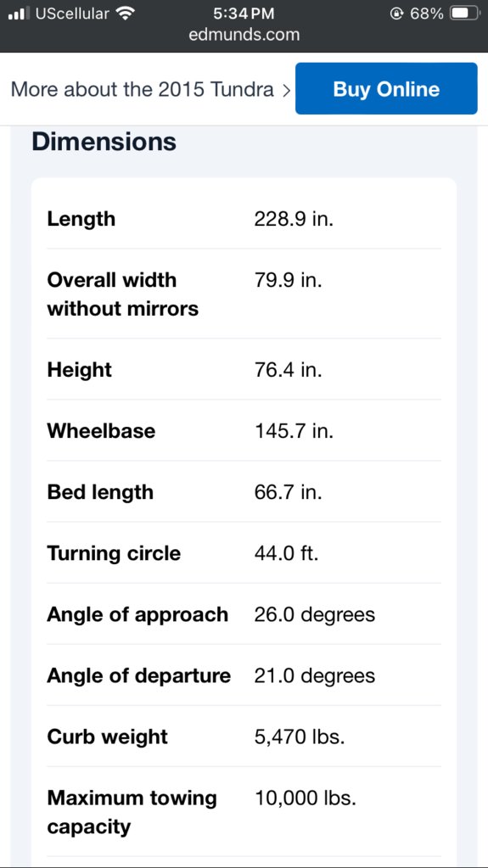Tap the Buy Online button
The height and width of the screenshot is (868, 488).
[386, 88]
